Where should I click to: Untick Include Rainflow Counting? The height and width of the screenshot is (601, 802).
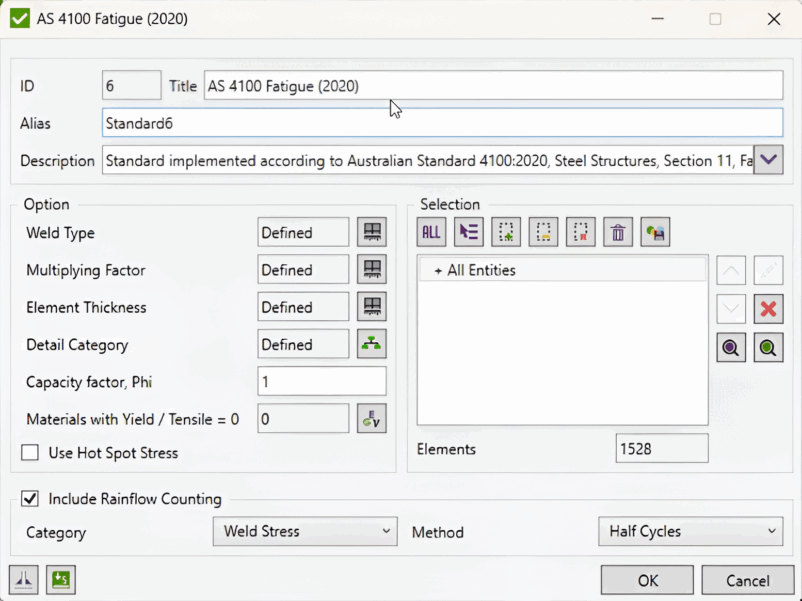(x=30, y=499)
